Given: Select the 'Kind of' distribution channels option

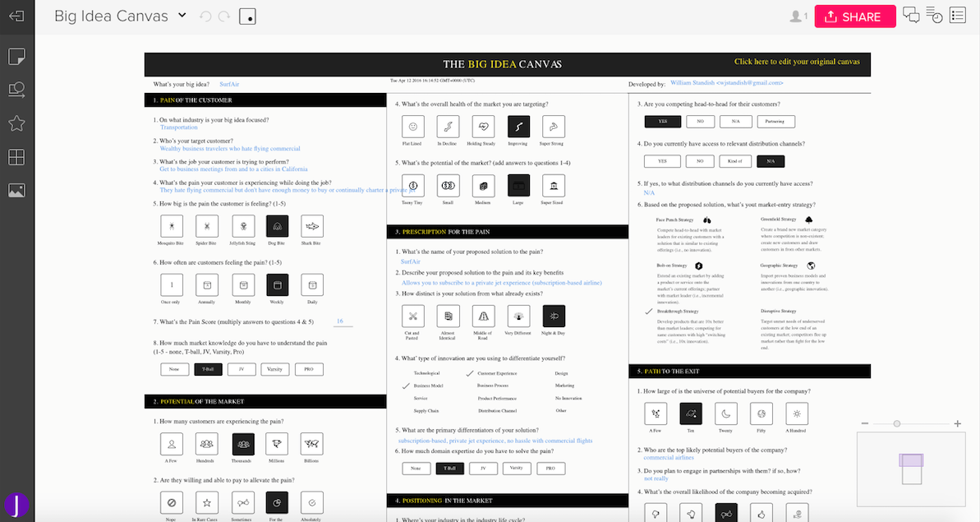Looking at the screenshot, I should point(737,161).
